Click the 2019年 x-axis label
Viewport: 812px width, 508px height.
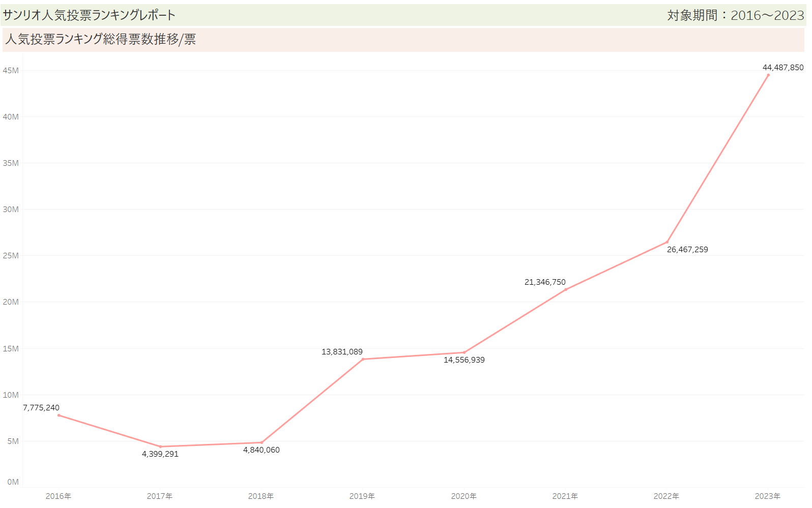[x=362, y=496]
